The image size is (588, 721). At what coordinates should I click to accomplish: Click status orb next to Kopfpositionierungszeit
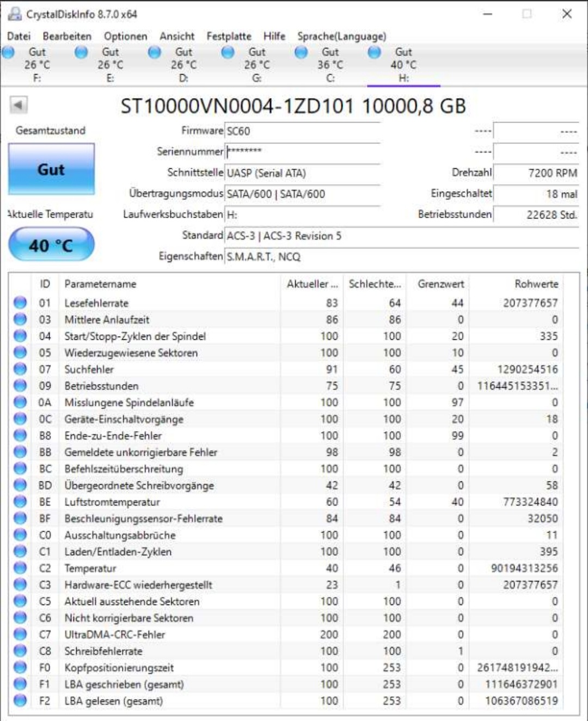tap(20, 668)
